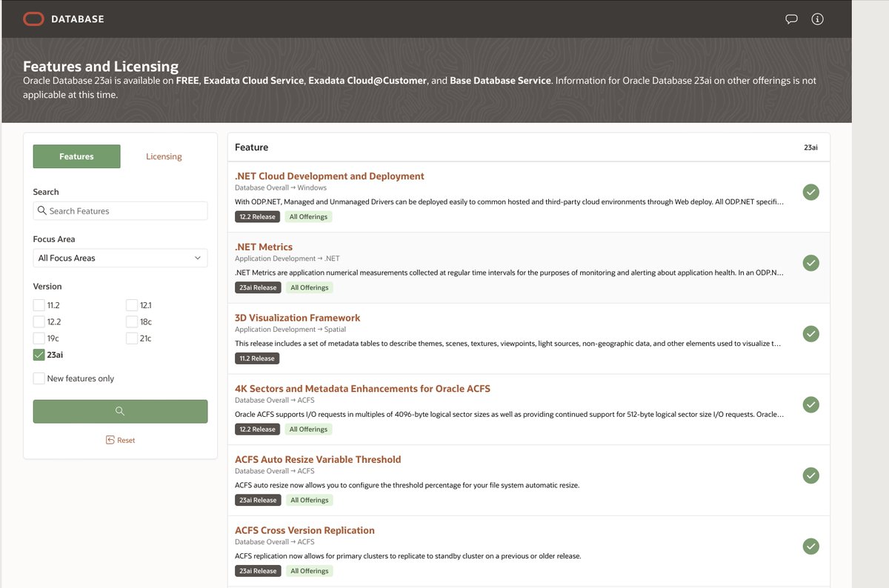The image size is (889, 588).
Task: Click the magnifier icon in the Search field
Action: [x=41, y=211]
